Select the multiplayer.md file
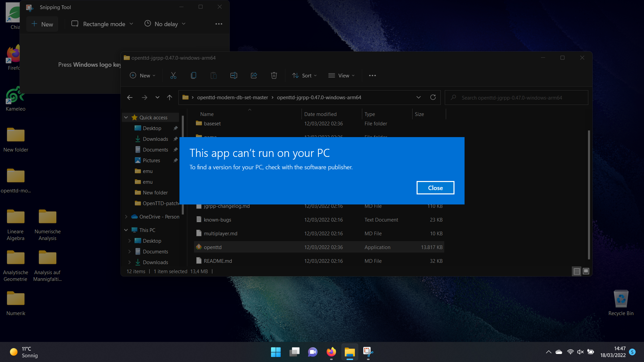This screenshot has height=362, width=644. tap(319, 234)
